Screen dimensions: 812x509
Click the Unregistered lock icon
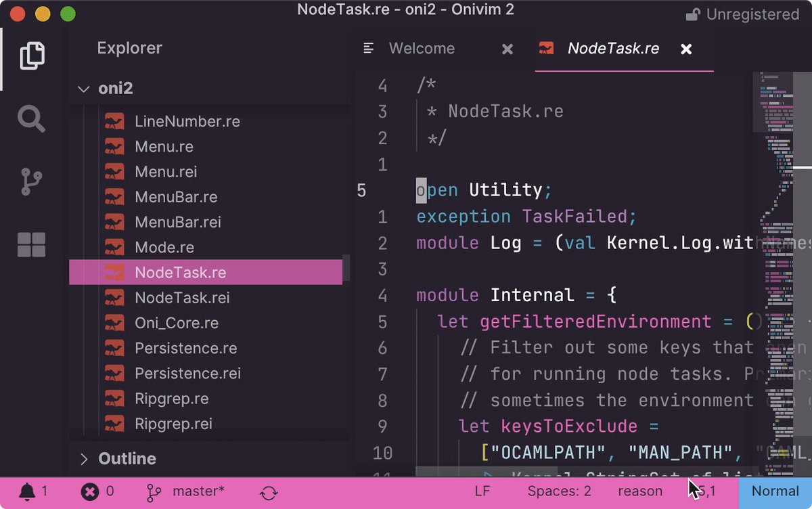pyautogui.click(x=693, y=14)
